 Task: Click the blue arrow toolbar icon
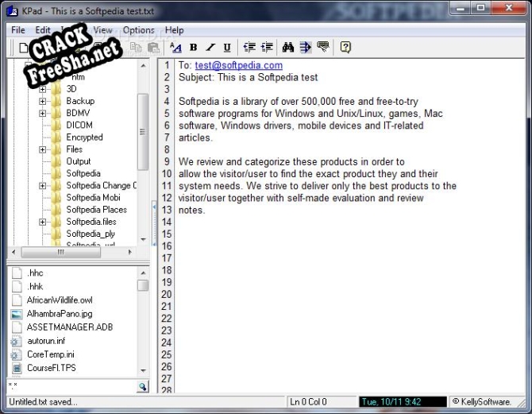coord(306,48)
